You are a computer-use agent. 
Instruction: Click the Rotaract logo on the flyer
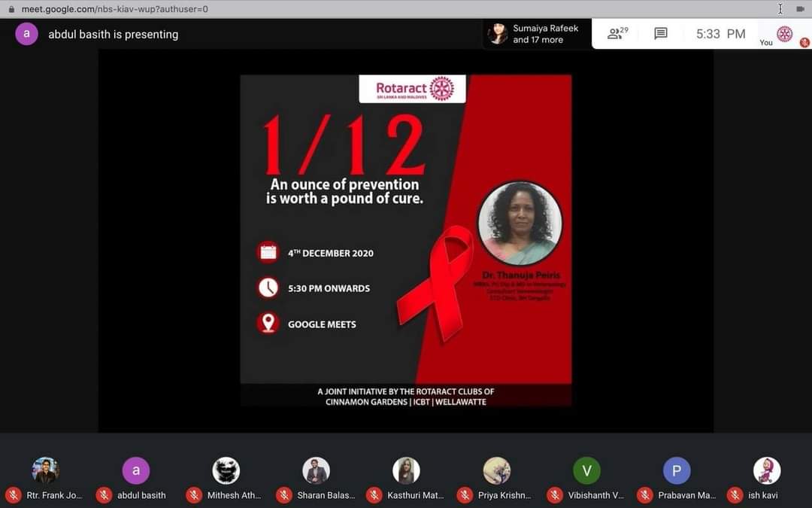point(413,89)
